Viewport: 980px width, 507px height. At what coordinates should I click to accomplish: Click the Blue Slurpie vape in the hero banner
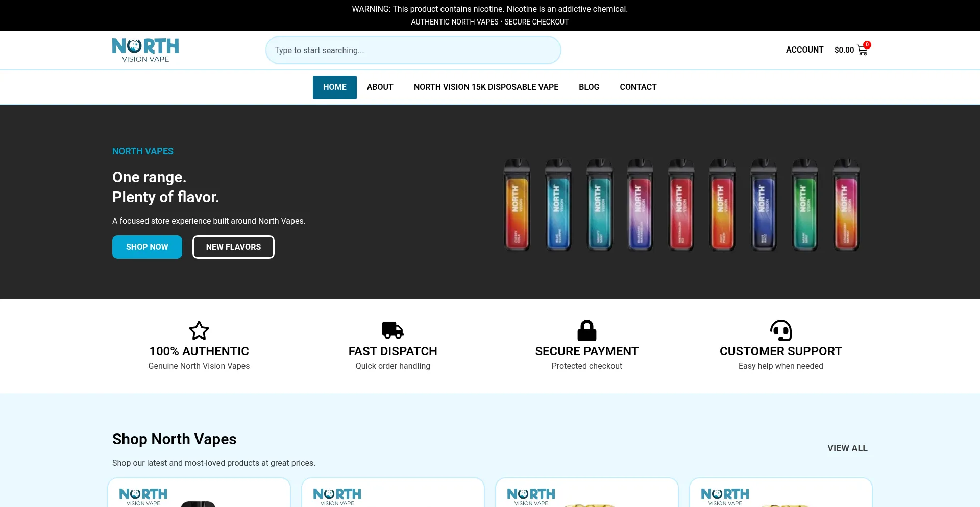pyautogui.click(x=558, y=205)
